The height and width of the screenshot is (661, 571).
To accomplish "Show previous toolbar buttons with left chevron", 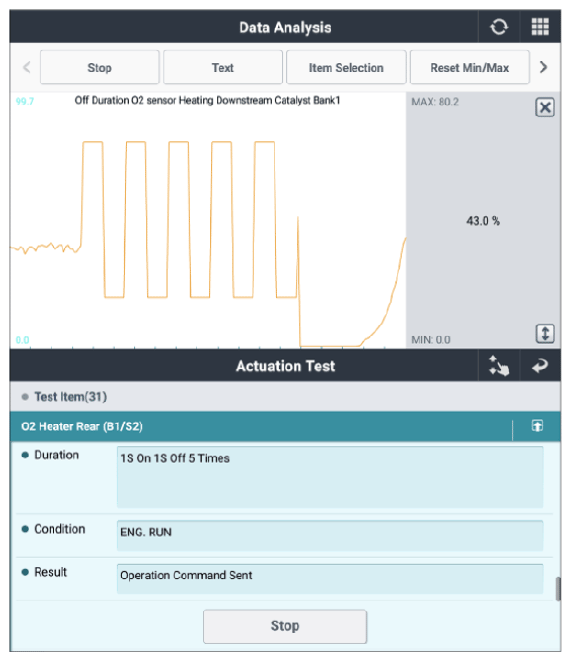I will coord(27,67).
